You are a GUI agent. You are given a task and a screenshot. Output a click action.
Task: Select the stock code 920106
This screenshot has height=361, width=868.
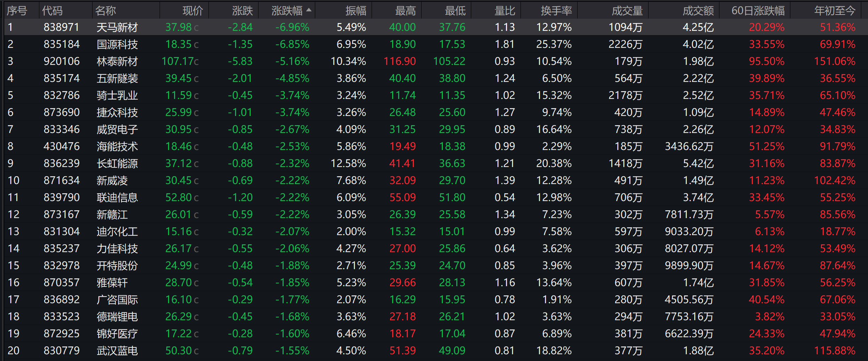[x=61, y=61]
